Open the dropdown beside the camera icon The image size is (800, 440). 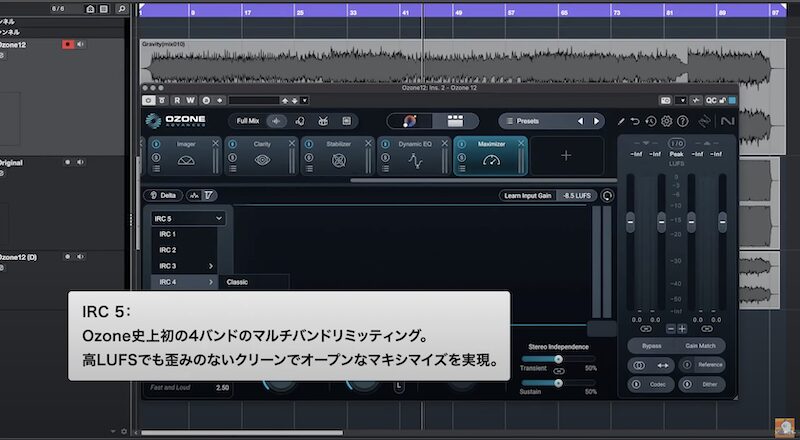coord(681,101)
